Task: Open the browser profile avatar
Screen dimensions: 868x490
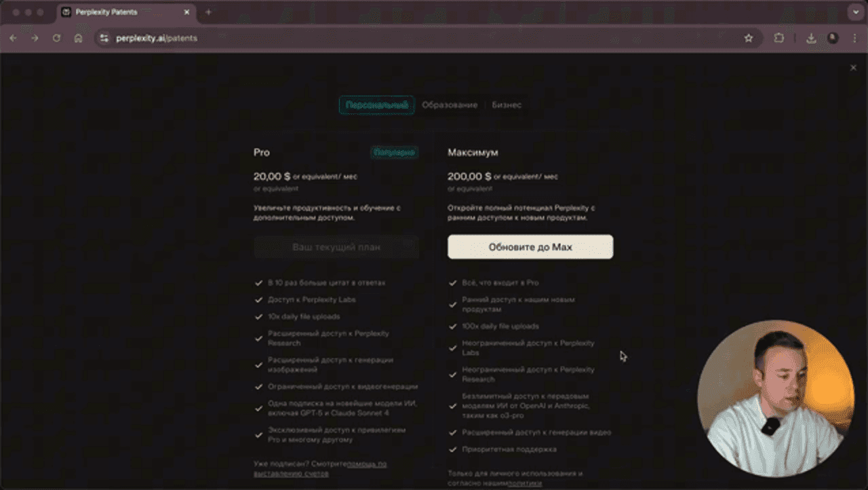Action: pyautogui.click(x=833, y=39)
